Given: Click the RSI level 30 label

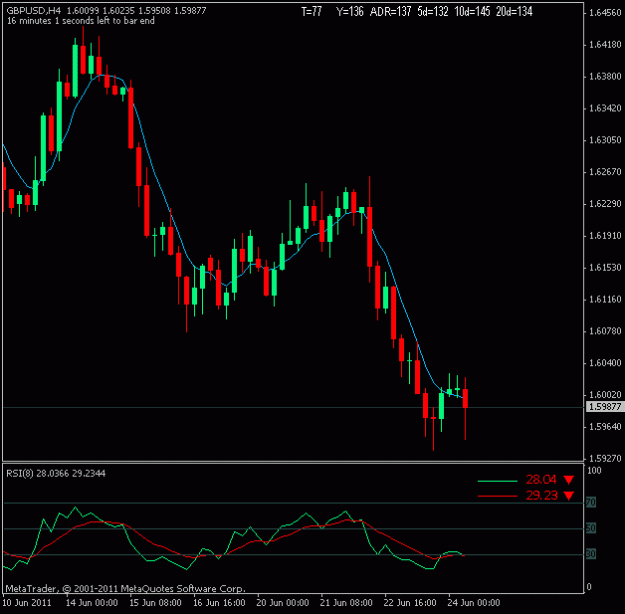Looking at the screenshot, I should click(591, 554).
